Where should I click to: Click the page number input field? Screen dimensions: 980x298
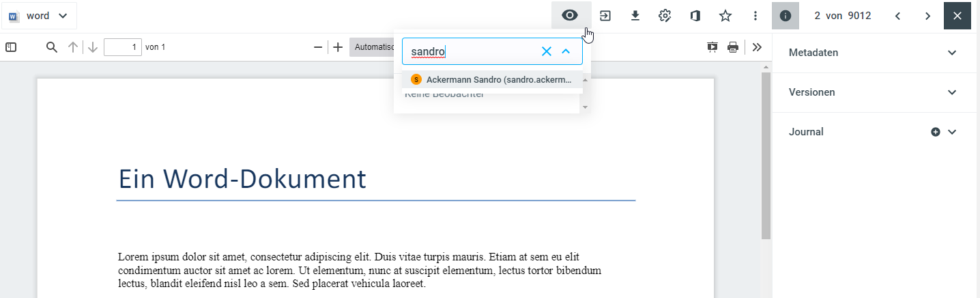(123, 47)
